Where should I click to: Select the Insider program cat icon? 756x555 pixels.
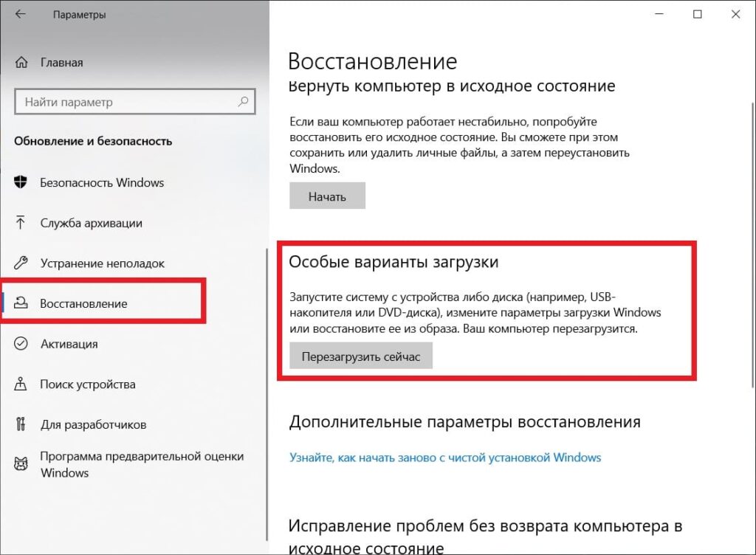(21, 464)
